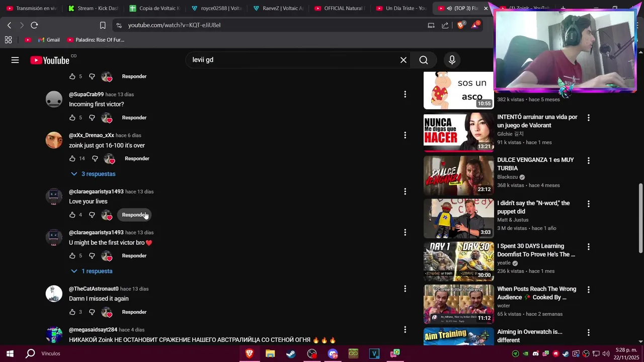
Task: Open Windows Start menu
Action: (10, 353)
